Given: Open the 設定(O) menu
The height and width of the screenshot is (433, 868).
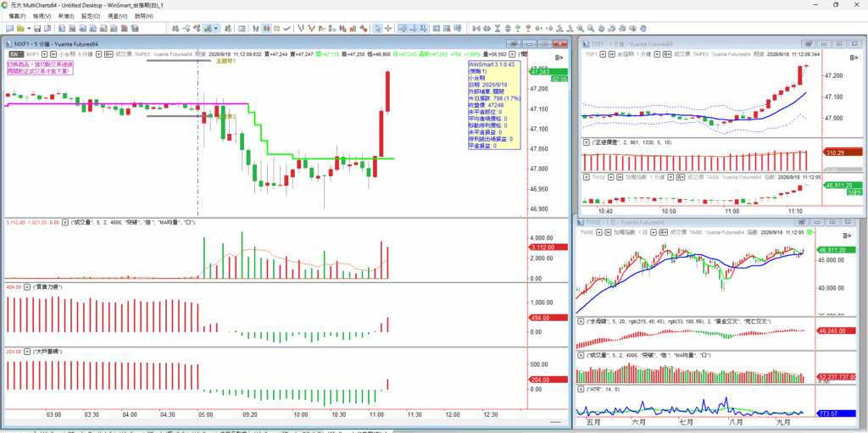Looking at the screenshot, I should pyautogui.click(x=91, y=16).
